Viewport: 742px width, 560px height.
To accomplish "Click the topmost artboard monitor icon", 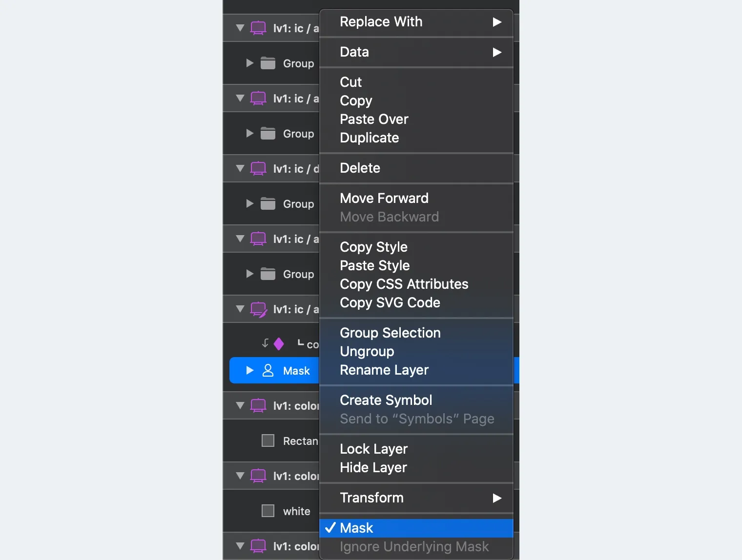I will pos(258,28).
